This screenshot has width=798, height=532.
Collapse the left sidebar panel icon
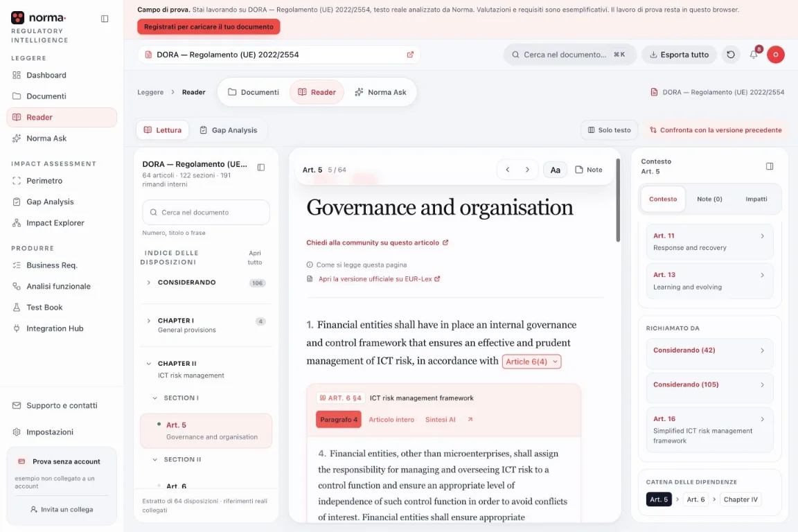coord(105,19)
